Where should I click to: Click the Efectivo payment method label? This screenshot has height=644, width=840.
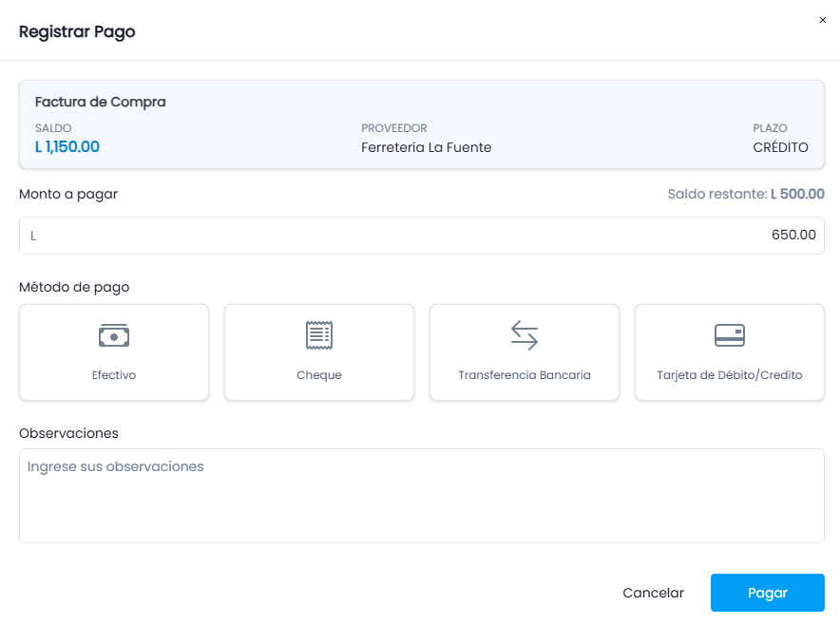point(114,375)
